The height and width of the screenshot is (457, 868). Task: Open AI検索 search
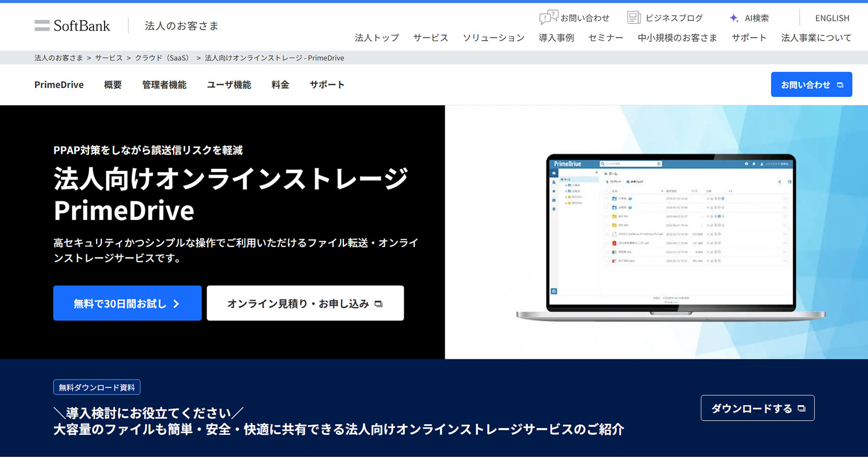pos(756,18)
